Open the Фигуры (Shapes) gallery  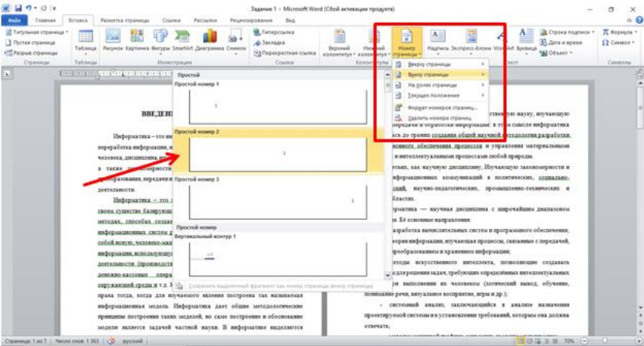(x=161, y=42)
